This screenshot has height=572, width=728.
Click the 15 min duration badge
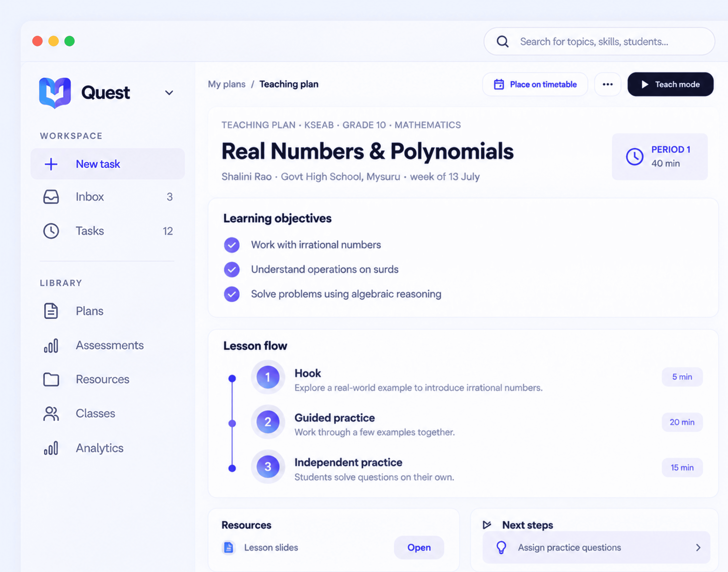coord(682,467)
